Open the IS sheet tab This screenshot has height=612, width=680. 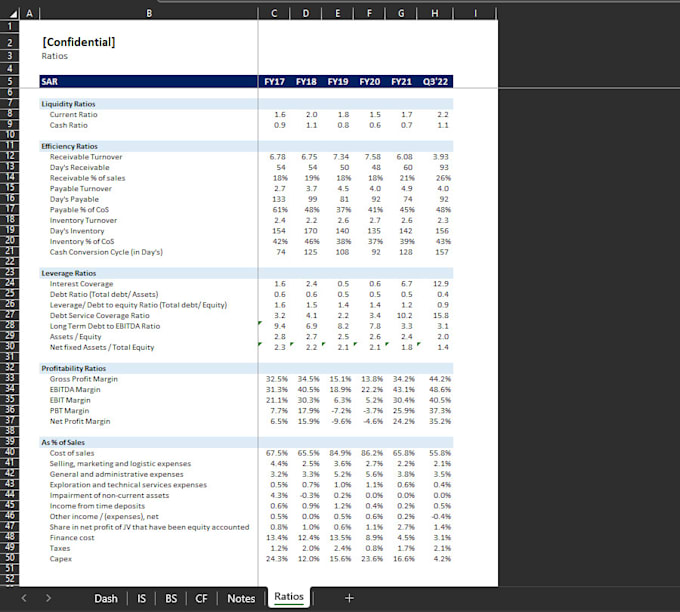pyautogui.click(x=141, y=599)
